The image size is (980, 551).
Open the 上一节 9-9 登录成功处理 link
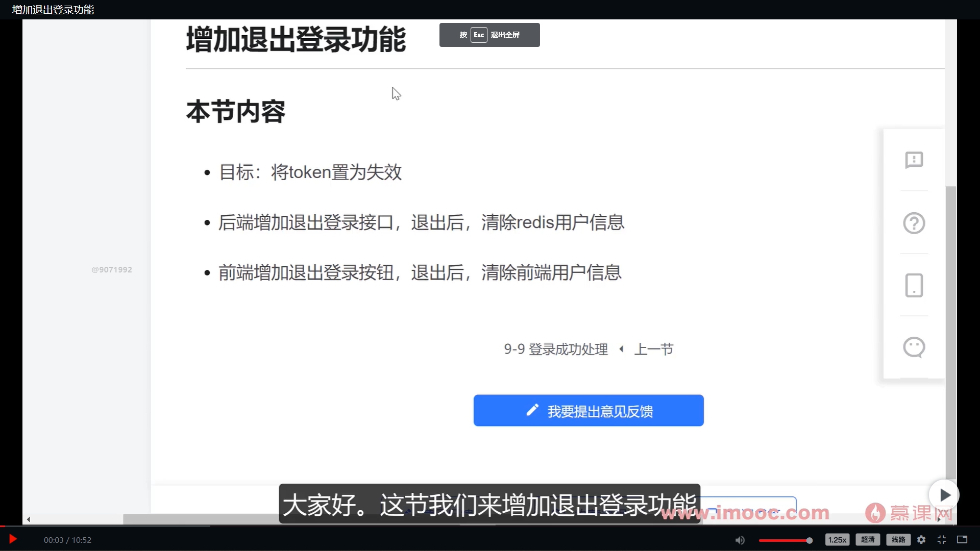coord(555,349)
